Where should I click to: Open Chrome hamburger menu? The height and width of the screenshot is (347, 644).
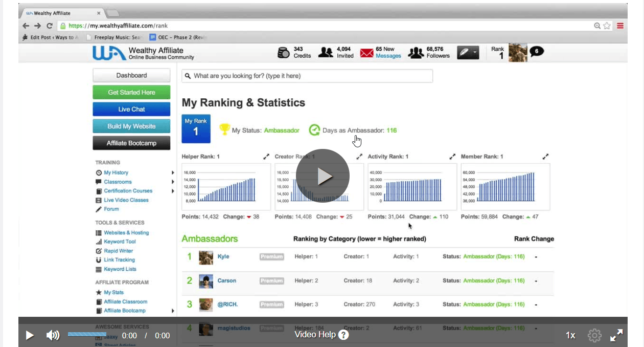coord(620,26)
